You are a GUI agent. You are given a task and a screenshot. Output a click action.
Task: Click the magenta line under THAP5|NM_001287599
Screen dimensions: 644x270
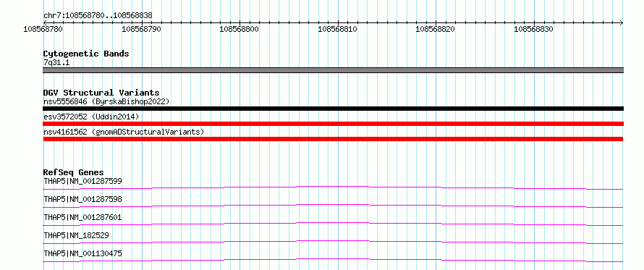(333, 187)
